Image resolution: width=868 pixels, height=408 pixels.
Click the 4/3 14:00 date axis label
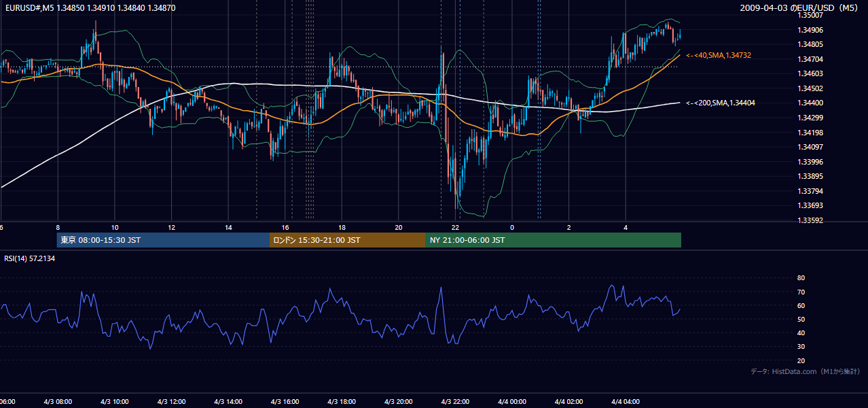(x=228, y=402)
